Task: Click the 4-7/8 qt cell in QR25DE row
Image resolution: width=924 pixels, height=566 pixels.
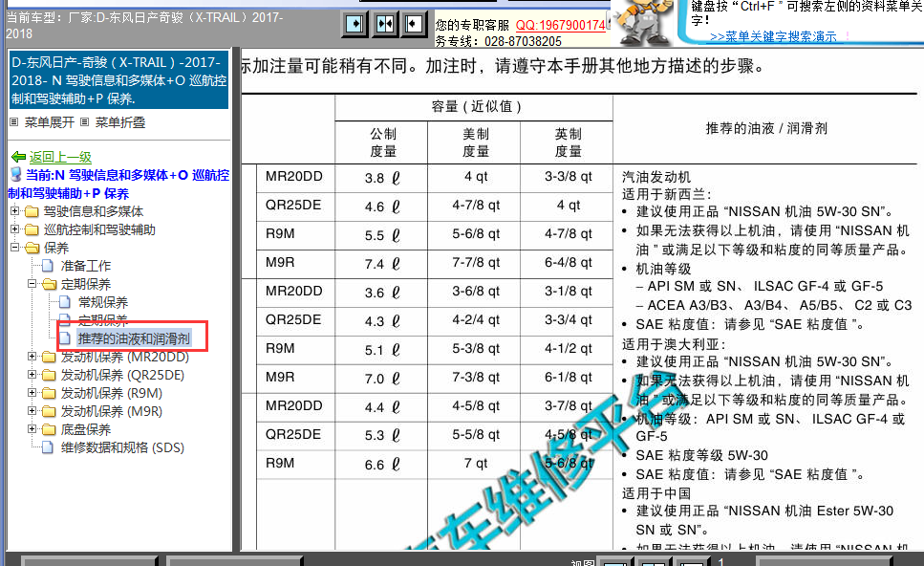Action: pos(476,206)
